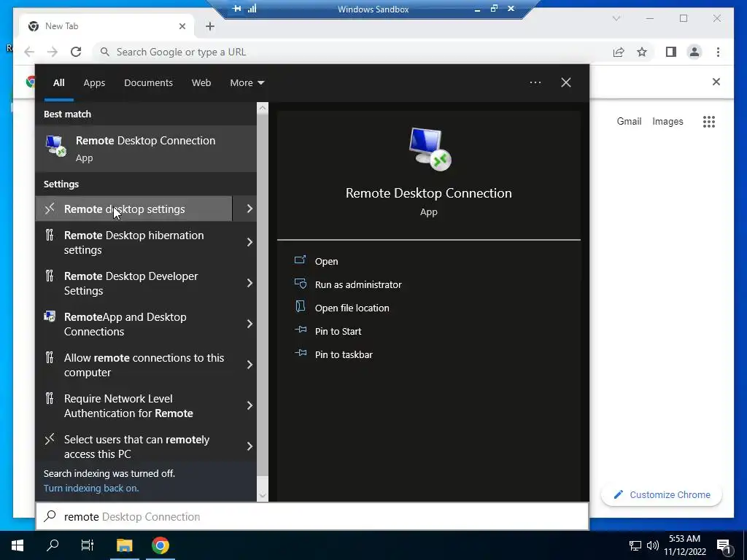Toggle Chrome side panel

671,52
